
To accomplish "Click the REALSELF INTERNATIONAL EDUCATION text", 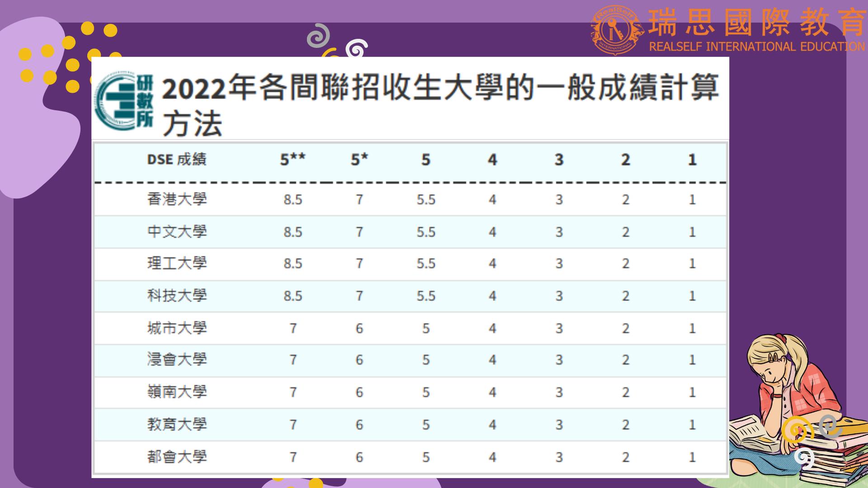I will click(x=757, y=47).
